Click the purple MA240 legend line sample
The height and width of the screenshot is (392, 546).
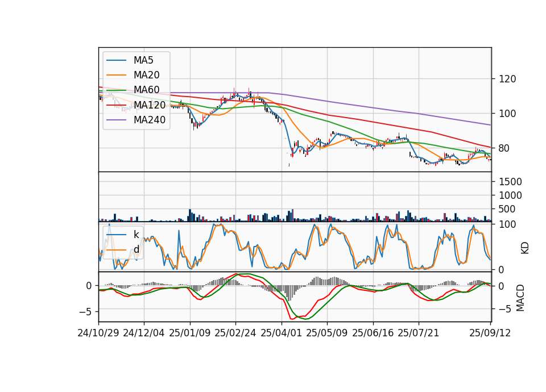[x=116, y=120]
